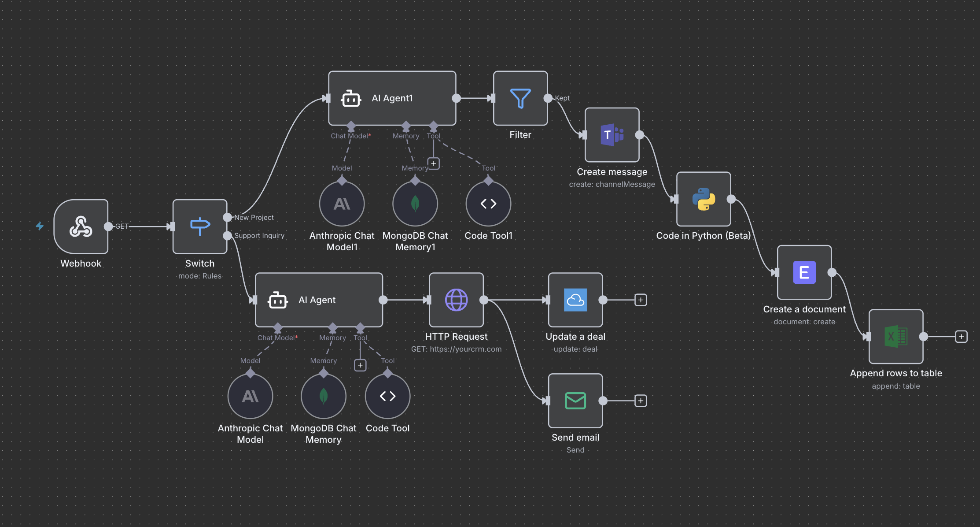980x527 pixels.
Task: Click the plus after Send email
Action: point(641,401)
